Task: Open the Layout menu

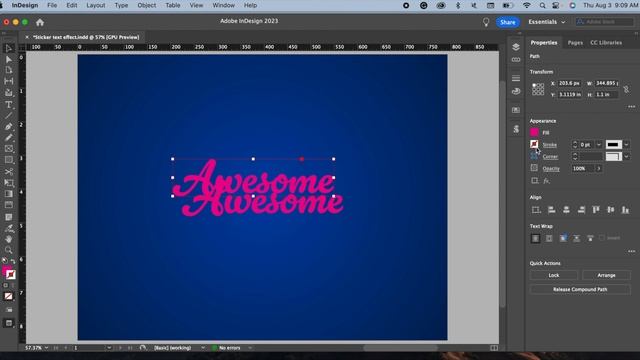Action: click(96, 5)
